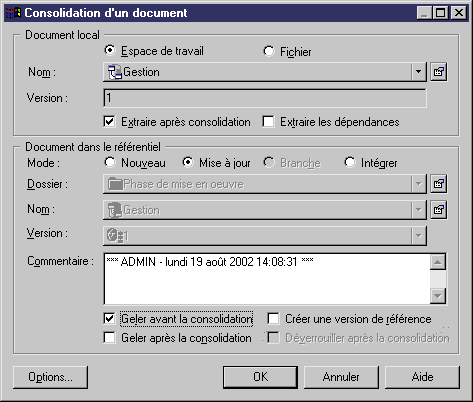Check Geler après la consolidation
The width and height of the screenshot is (473, 402).
(x=109, y=338)
